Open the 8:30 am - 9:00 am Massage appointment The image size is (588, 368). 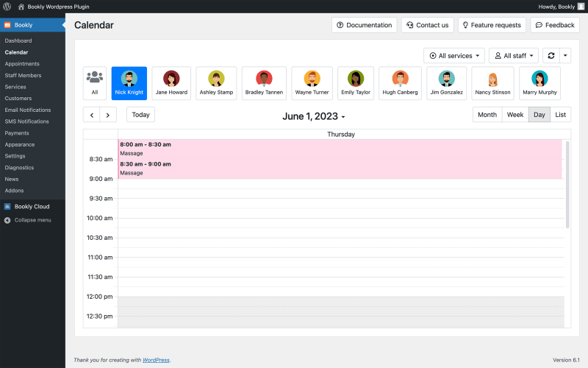click(340, 169)
